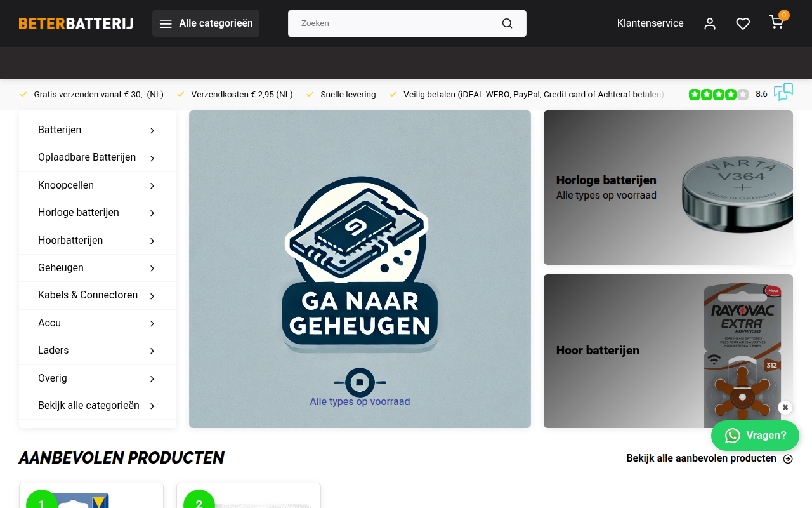
Task: Open first recommended product card numbered 1
Action: 91,496
